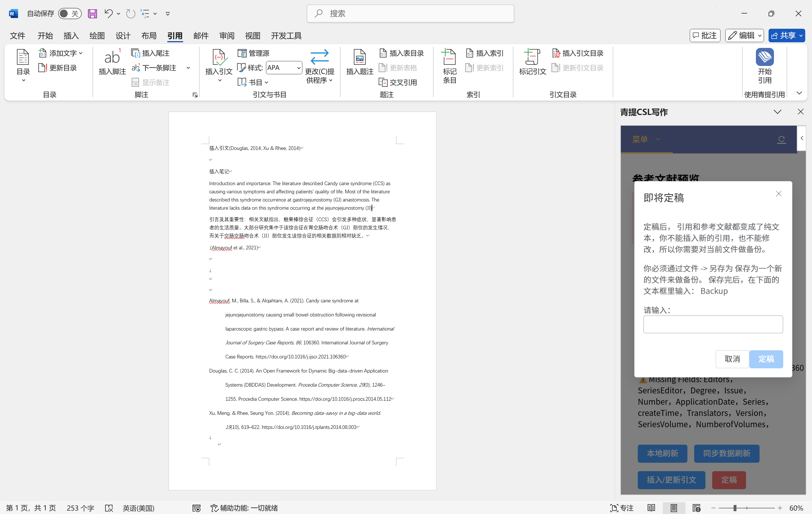This screenshot has width=812, height=514.
Task: Click the refresh icon in the CSL panel header
Action: [781, 139]
